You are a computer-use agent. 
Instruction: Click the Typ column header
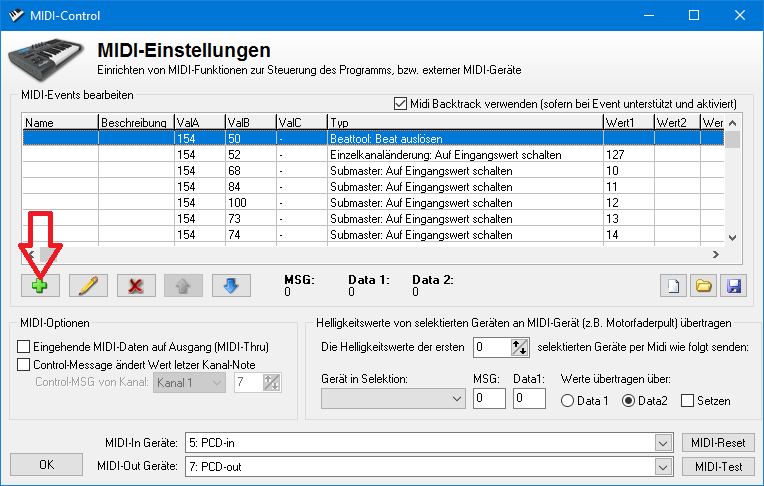coord(464,122)
